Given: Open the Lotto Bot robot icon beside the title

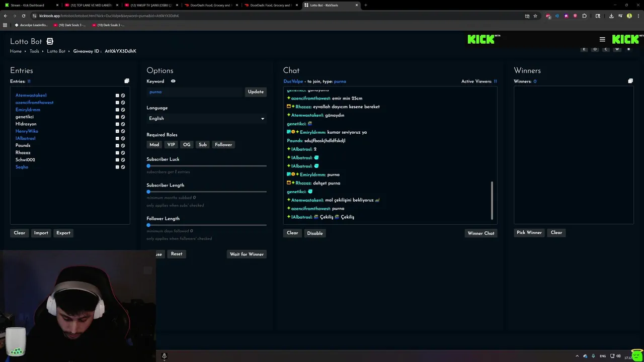Looking at the screenshot, I should coord(50,41).
